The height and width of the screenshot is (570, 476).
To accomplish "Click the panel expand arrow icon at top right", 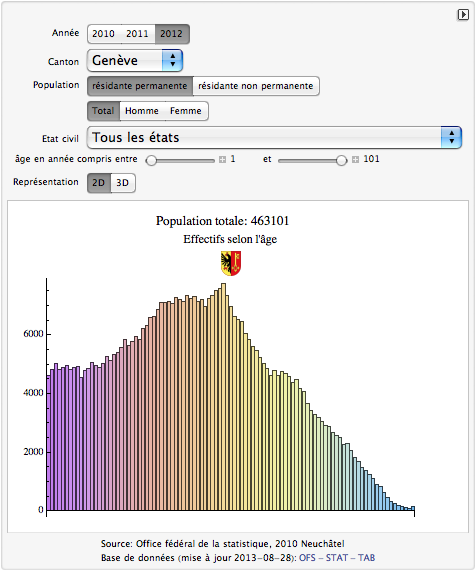I will pos(463,15).
